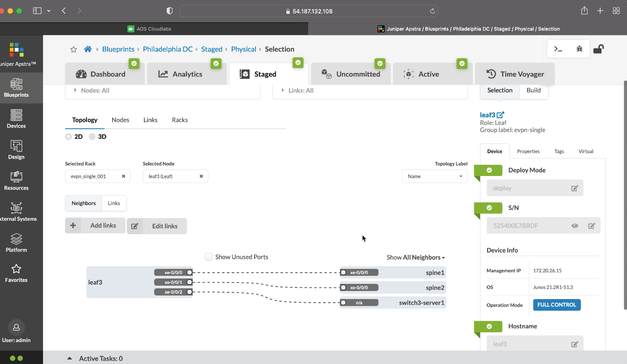This screenshot has height=364, width=627.
Task: Click the Safari share icon
Action: (584, 11)
